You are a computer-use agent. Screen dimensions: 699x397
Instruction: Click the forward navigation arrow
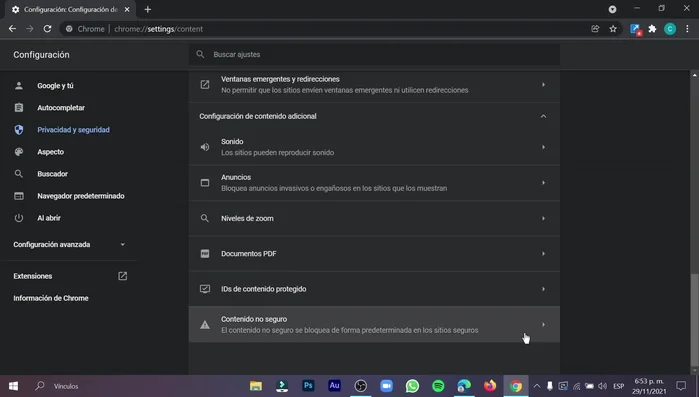[29, 29]
